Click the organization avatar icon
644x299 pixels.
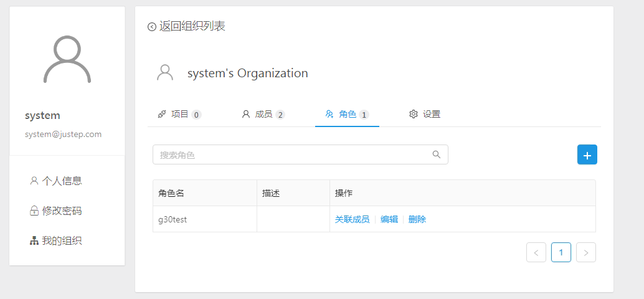[x=164, y=72]
